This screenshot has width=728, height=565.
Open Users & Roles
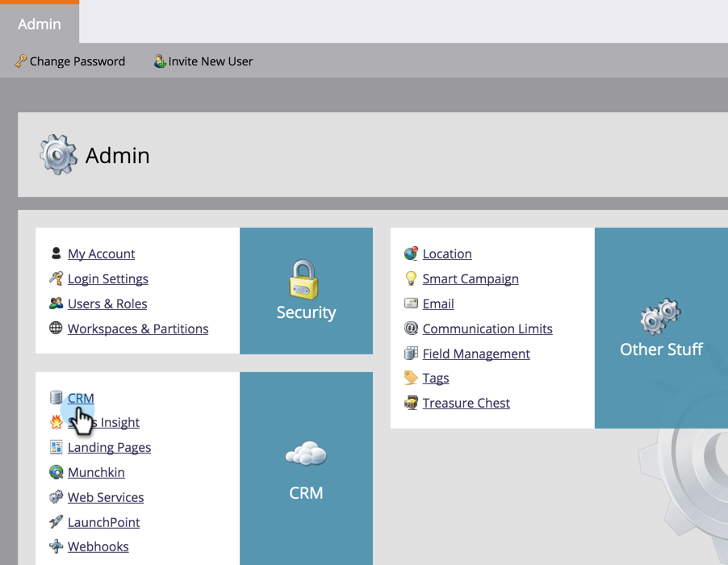pyautogui.click(x=107, y=303)
